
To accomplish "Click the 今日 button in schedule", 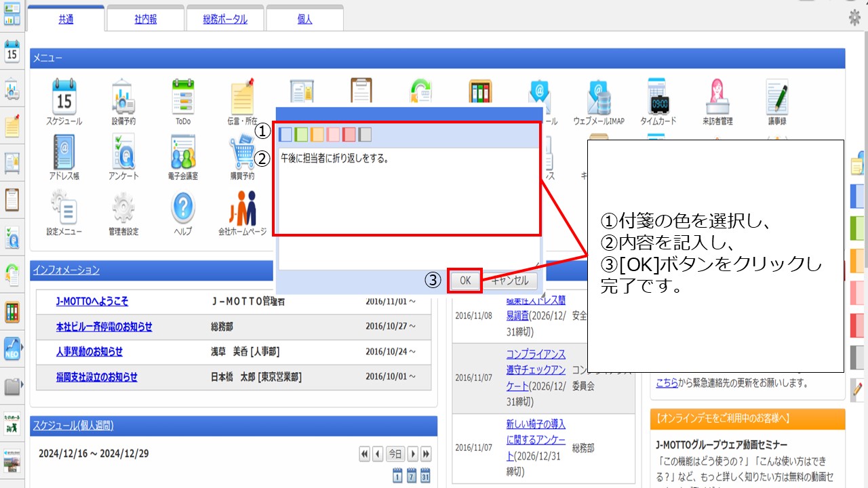I will click(395, 453).
